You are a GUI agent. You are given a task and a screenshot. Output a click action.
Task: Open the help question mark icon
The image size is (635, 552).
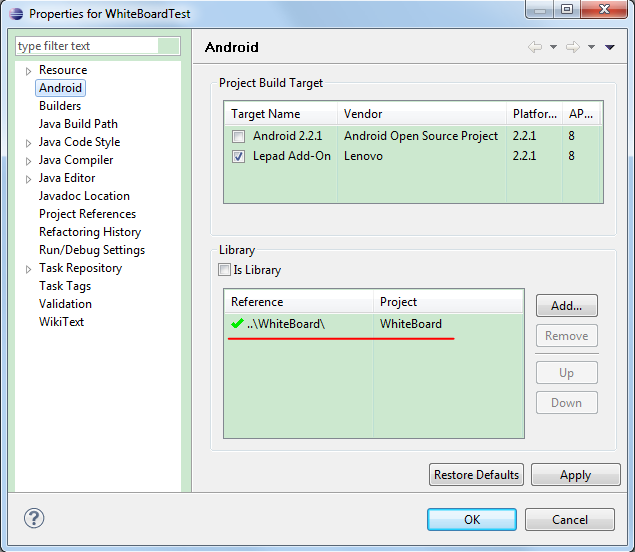pyautogui.click(x=34, y=518)
